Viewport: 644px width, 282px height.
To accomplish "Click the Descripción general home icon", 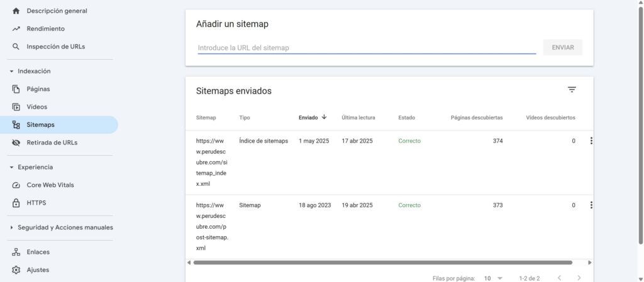I will [16, 11].
